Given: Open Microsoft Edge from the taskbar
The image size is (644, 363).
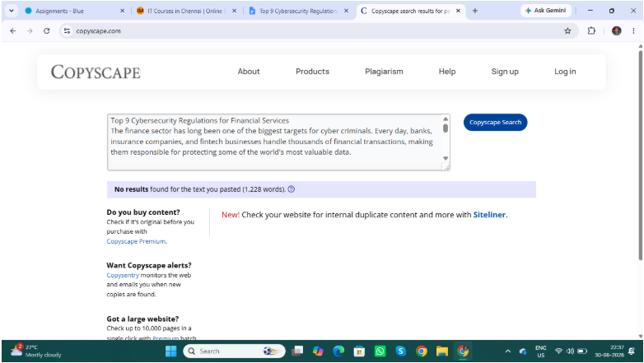Looking at the screenshot, I should coord(338,351).
